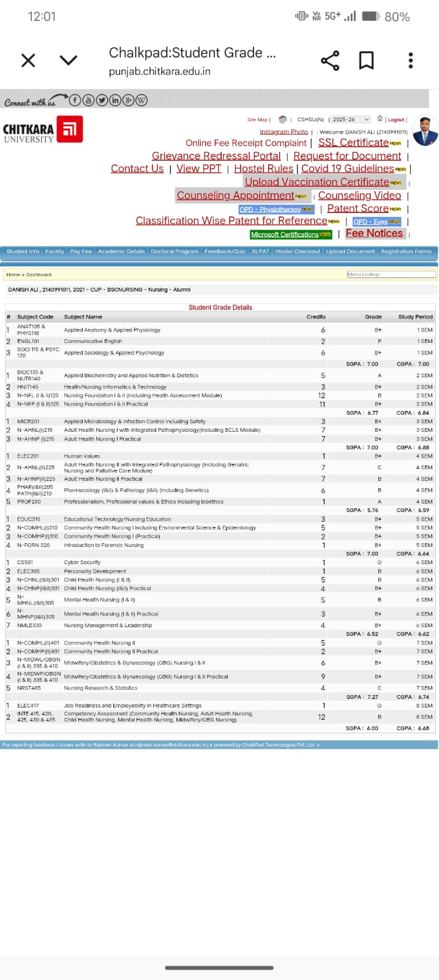Bookmark this page with bookmark icon
This screenshot has height=980, width=439.
pos(366,60)
